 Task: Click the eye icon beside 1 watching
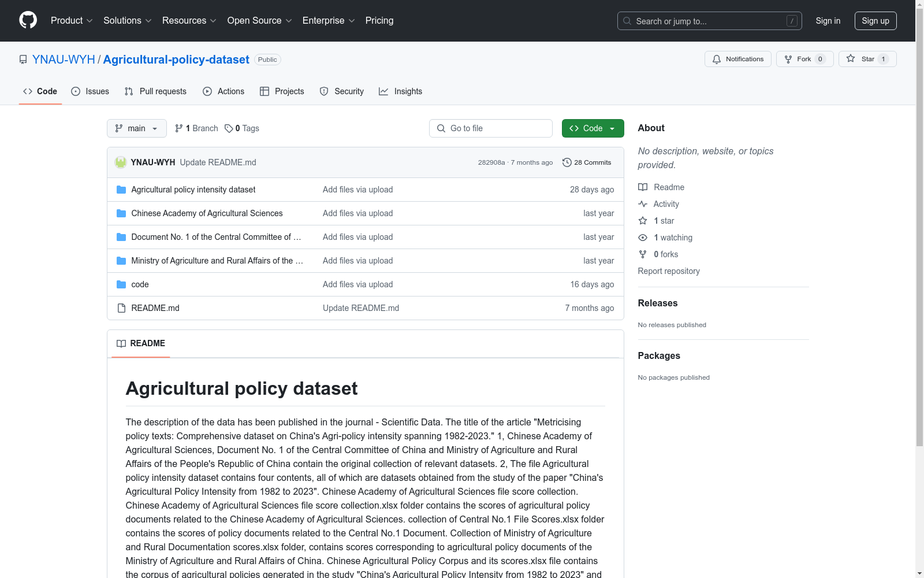point(643,238)
